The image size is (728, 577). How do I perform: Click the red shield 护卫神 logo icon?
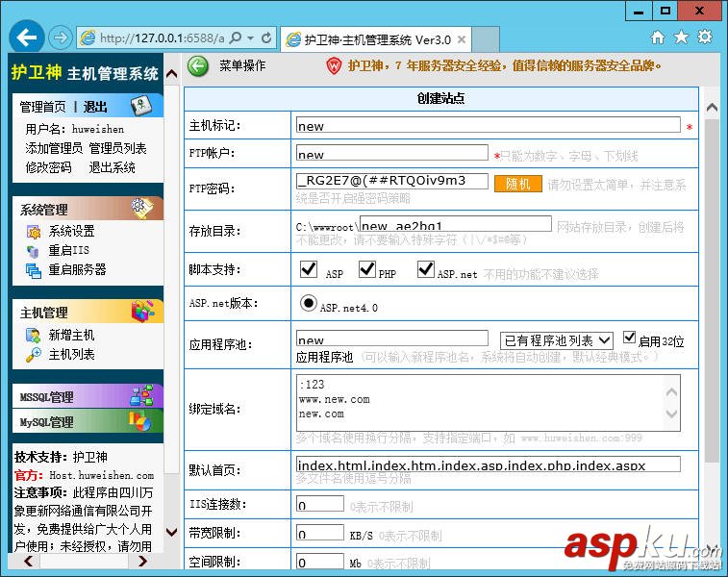coord(334,66)
